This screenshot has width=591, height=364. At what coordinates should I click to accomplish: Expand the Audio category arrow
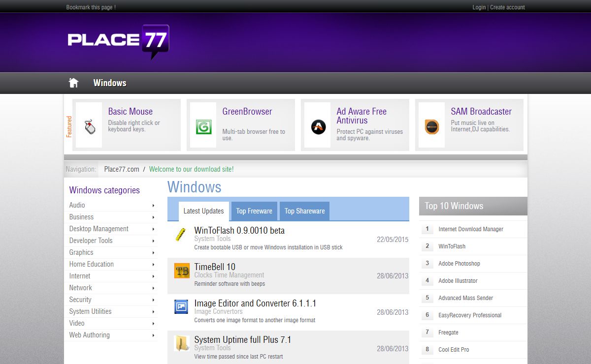pyautogui.click(x=153, y=205)
